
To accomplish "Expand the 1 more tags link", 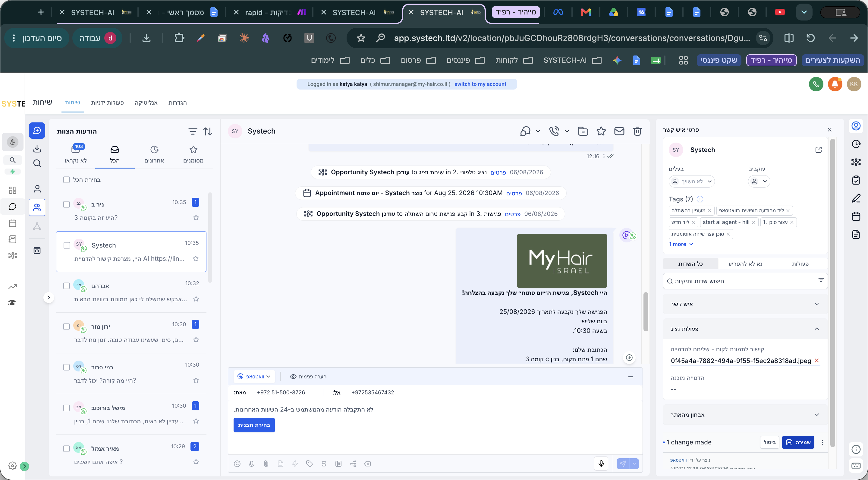I will click(681, 244).
